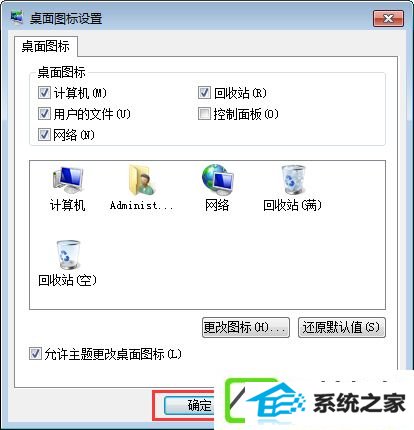Image resolution: width=414 pixels, height=430 pixels.
Task: Select the 计算机 icon in preview list
Action: 68,180
